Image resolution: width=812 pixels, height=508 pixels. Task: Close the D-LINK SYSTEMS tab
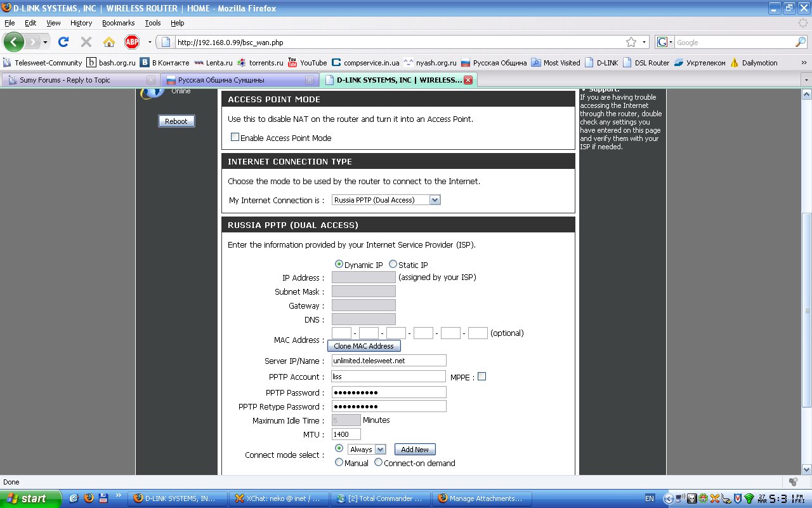pos(468,80)
